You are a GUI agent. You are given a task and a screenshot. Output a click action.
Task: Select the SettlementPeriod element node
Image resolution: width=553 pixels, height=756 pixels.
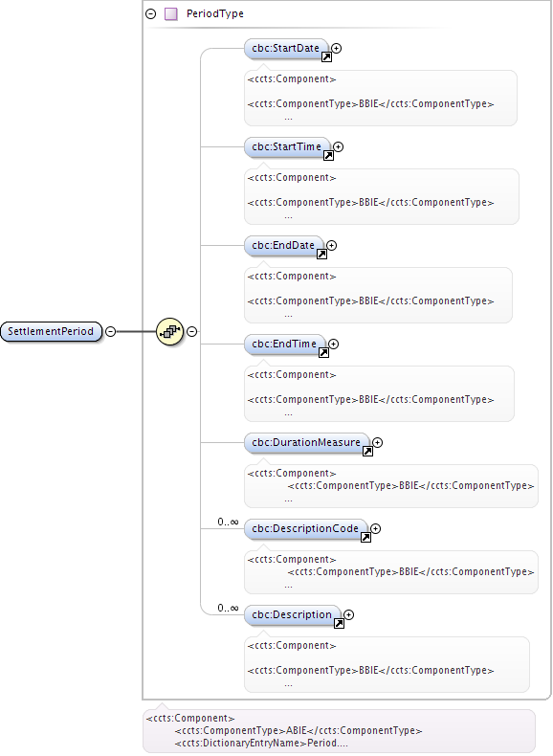click(x=51, y=332)
